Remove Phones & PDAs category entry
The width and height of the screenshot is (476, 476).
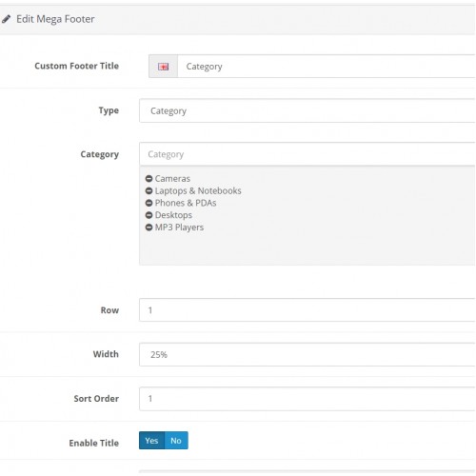pyautogui.click(x=149, y=203)
